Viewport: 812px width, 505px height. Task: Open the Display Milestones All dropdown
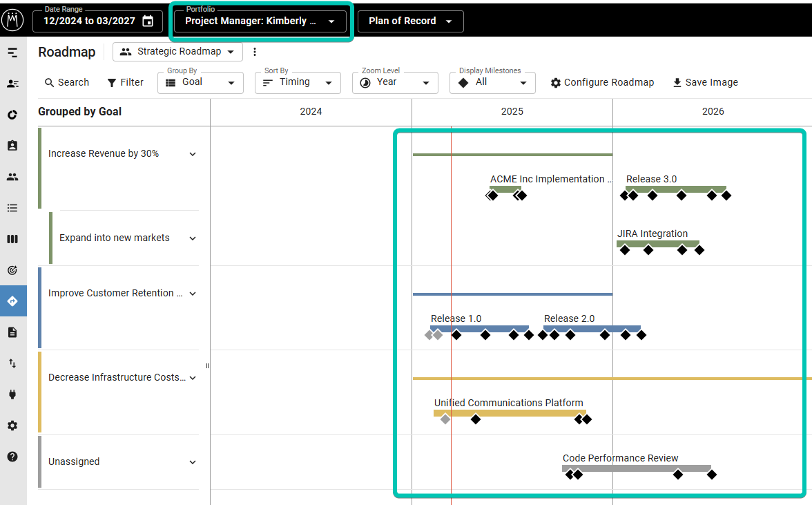tap(492, 83)
